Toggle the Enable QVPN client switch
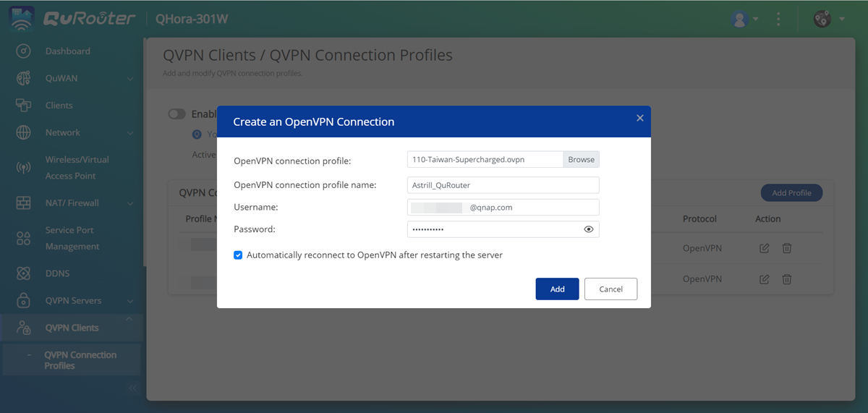This screenshot has height=413, width=868. pos(177,114)
